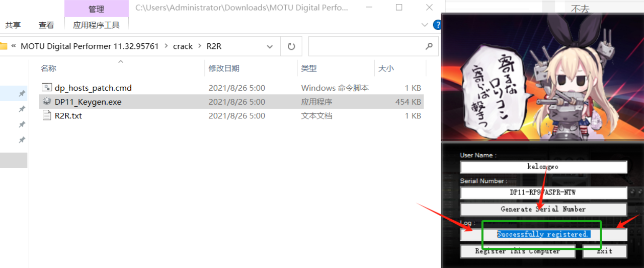Refresh the current folder view

point(291,46)
